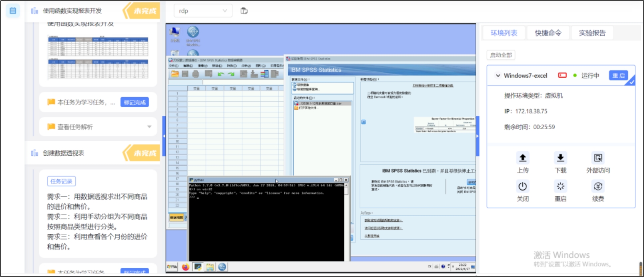Click the 外部访问 icon
Image resolution: width=644 pixels, height=277 pixels.
pos(598,158)
